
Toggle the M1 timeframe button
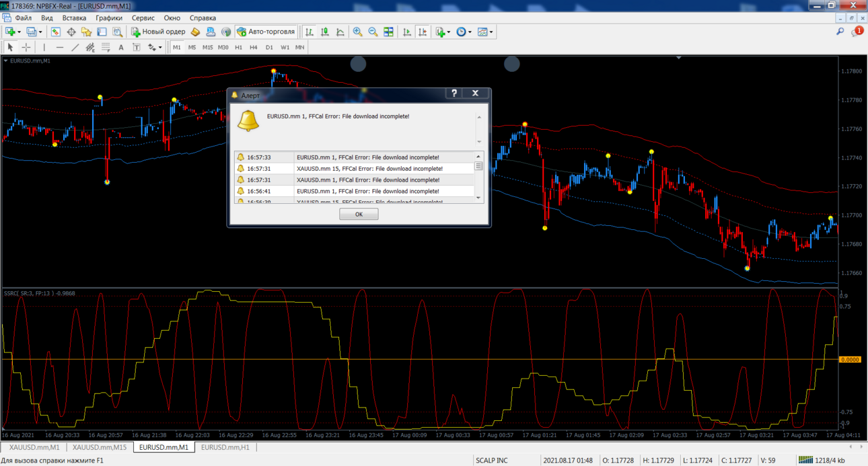pos(177,47)
